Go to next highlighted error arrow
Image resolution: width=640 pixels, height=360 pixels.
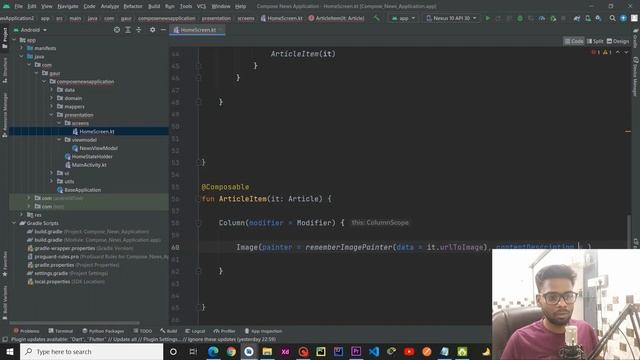click(626, 52)
